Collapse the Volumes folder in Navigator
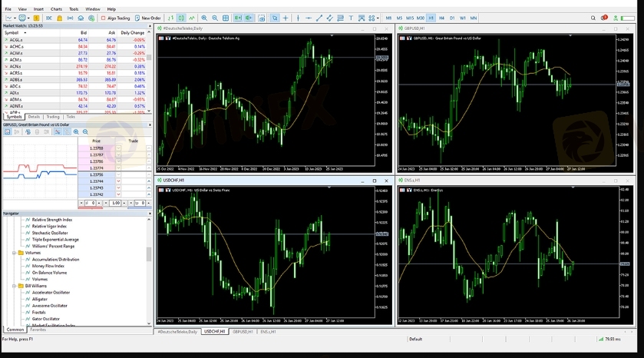This screenshot has width=644, height=358. 14,252
